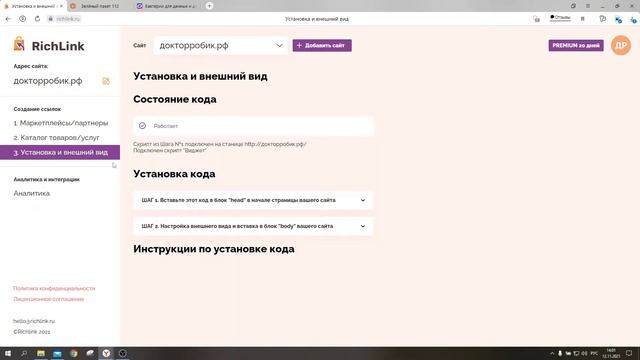Open Маркетплейсы/партнеры sidebar item
Image resolution: width=640 pixels, height=360 pixels.
click(61, 123)
